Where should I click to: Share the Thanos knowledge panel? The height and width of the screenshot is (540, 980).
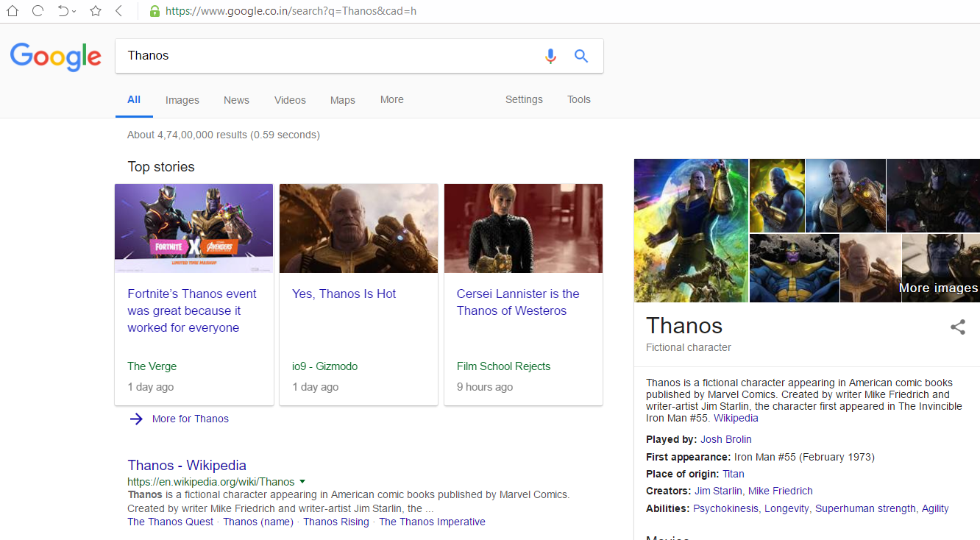(x=957, y=327)
